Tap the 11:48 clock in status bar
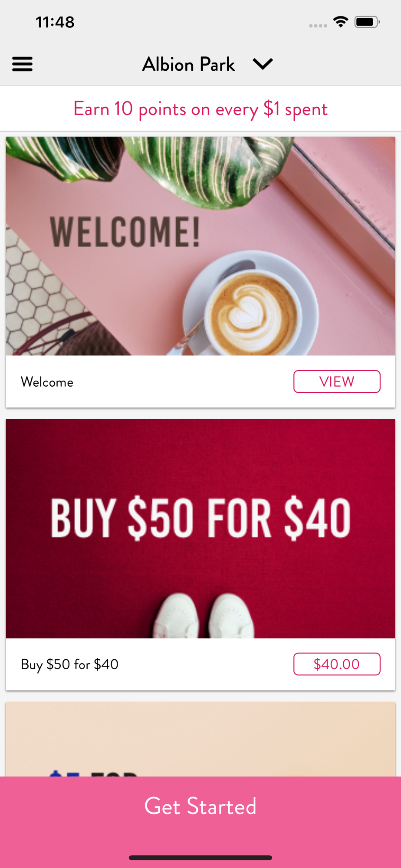 (55, 22)
